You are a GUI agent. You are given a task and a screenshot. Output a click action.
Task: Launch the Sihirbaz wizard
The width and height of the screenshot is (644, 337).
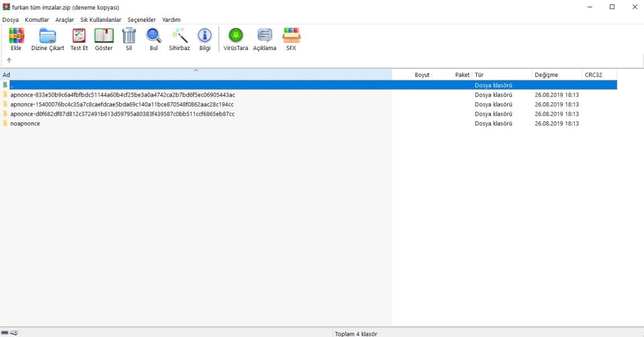(x=180, y=39)
